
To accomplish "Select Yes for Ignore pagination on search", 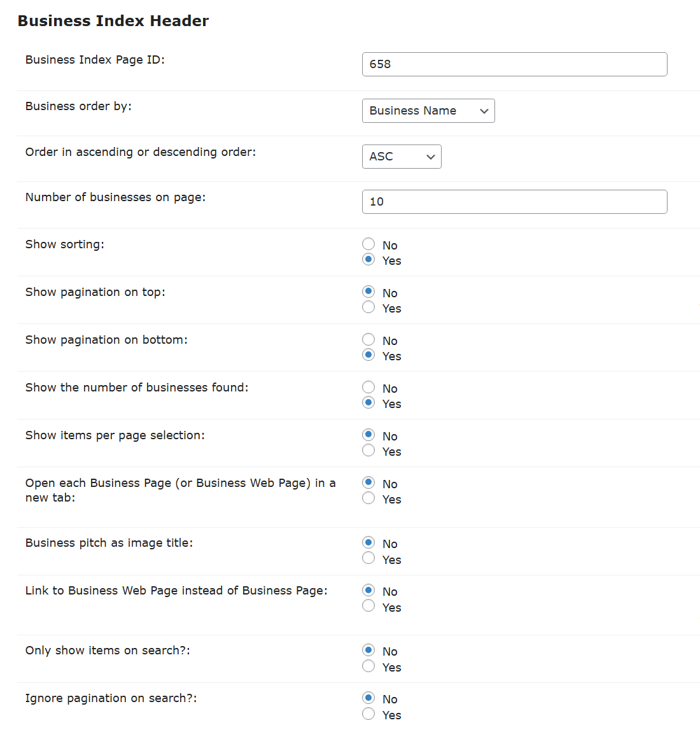I will 368,714.
